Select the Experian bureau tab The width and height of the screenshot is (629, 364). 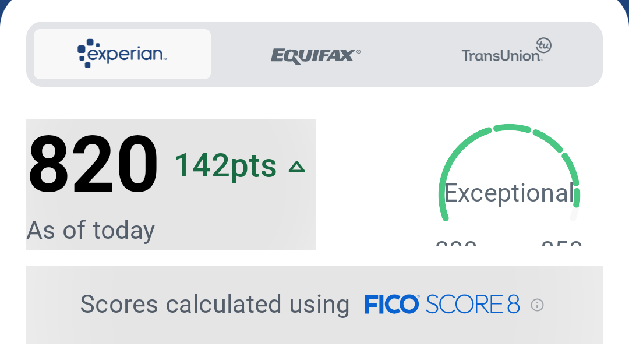pyautogui.click(x=122, y=54)
